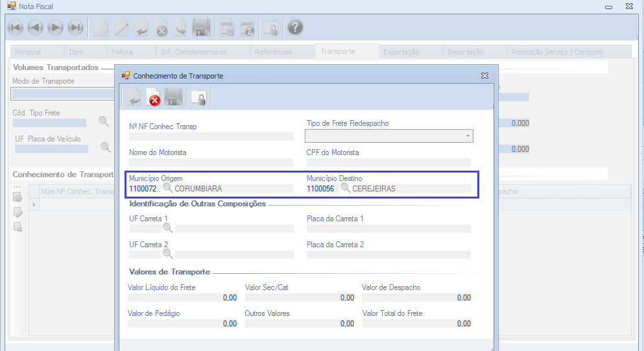Open UF Carreta 1 search magnifier

167,228
